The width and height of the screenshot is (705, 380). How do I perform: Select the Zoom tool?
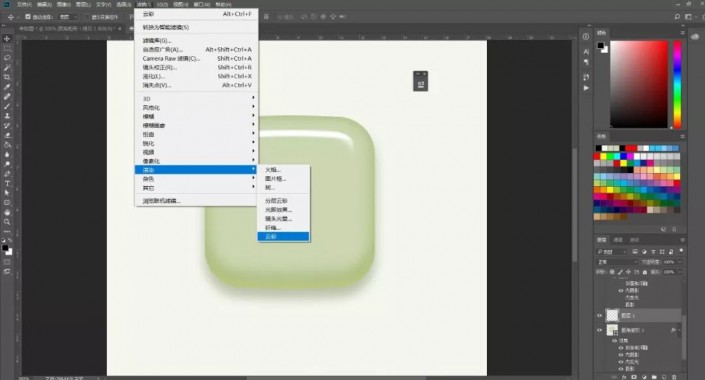tap(7, 222)
